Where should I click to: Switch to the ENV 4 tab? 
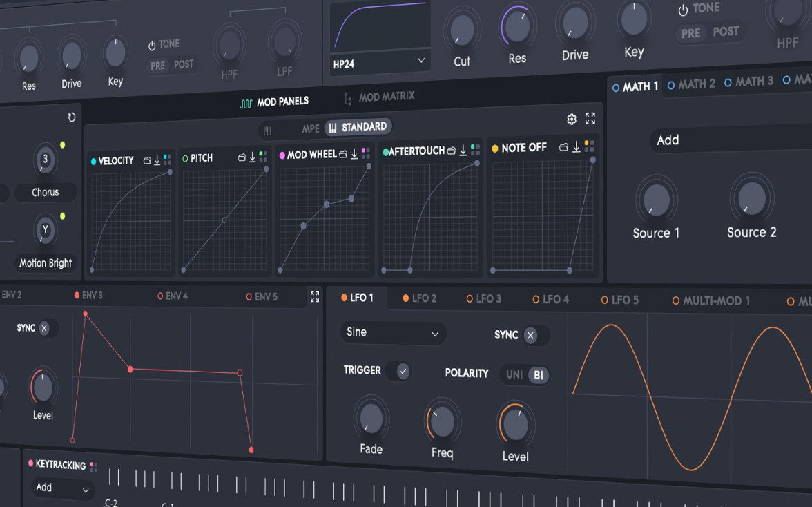173,296
